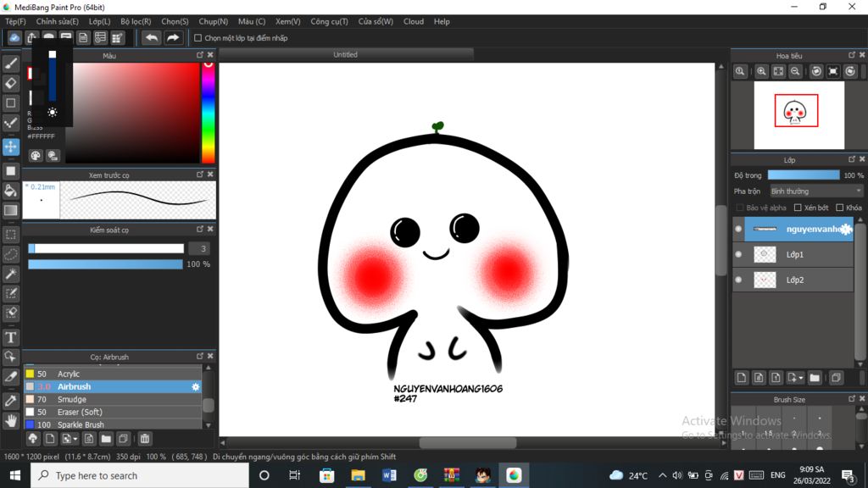This screenshot has width=868, height=488.
Task: Select the Smudge brush
Action: click(x=113, y=400)
